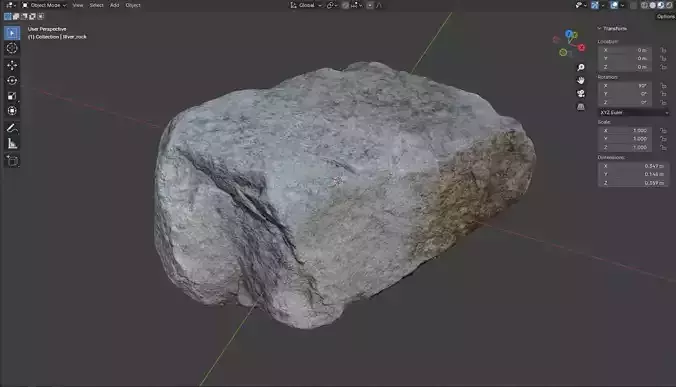676x387 pixels.
Task: Toggle viewport overlays display
Action: [x=614, y=5]
